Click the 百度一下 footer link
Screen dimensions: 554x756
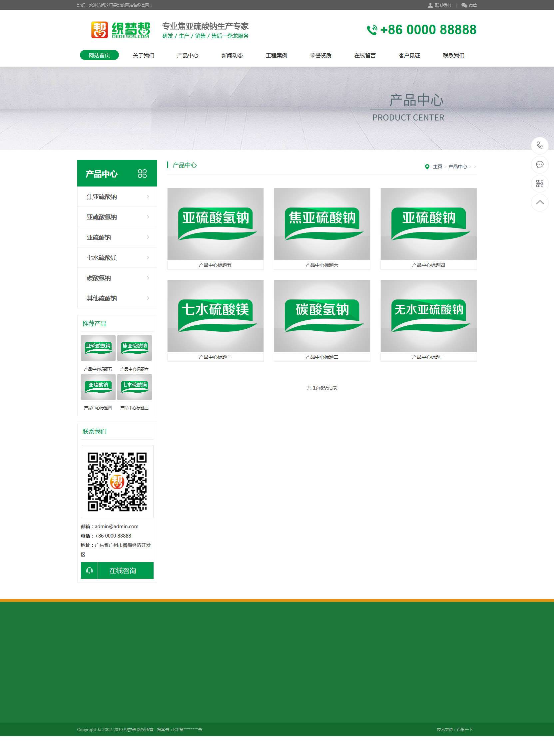(465, 729)
